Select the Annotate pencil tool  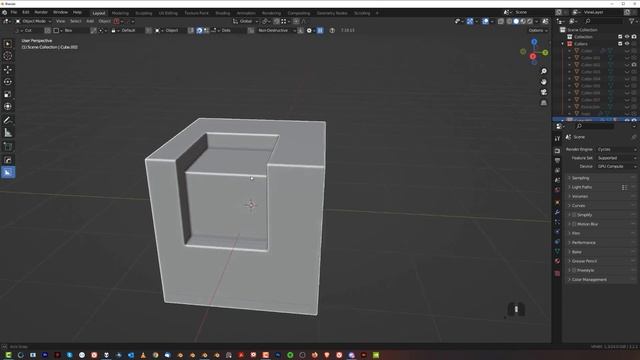[x=8, y=120]
